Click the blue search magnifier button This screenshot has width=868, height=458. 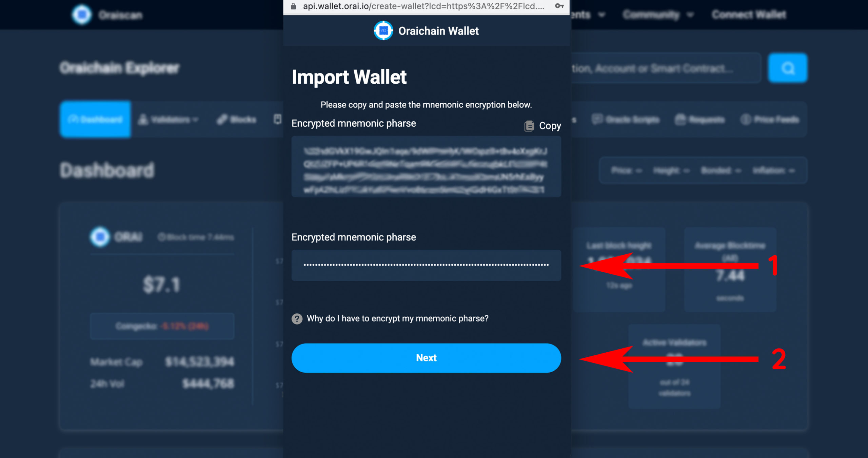click(788, 68)
